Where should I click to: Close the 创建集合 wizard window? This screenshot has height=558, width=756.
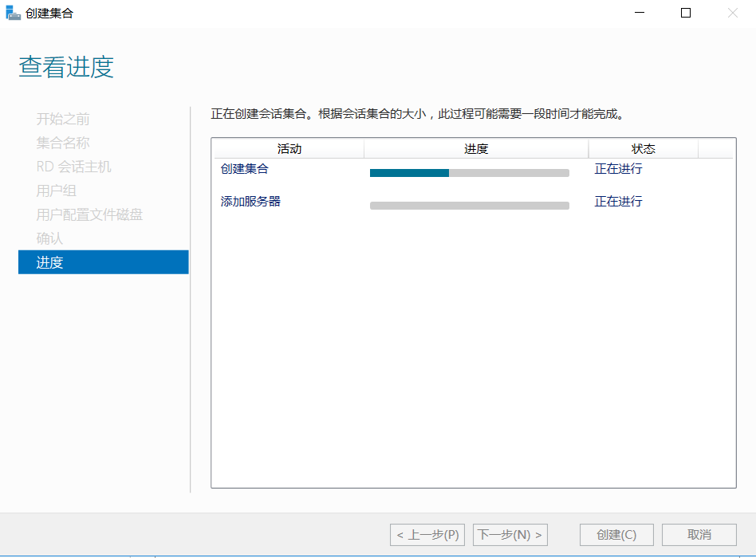click(732, 13)
